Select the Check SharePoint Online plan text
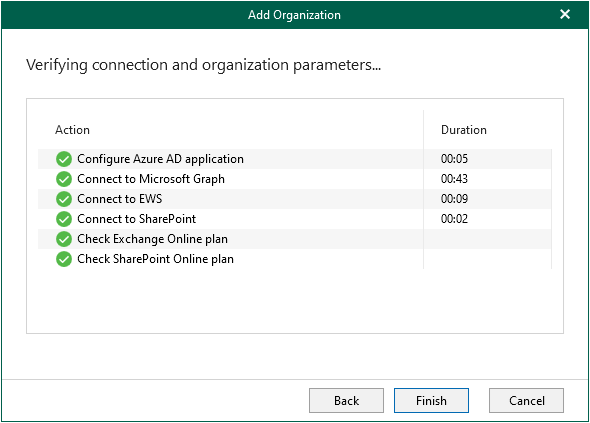Screen dimensions: 590x423 tap(155, 259)
